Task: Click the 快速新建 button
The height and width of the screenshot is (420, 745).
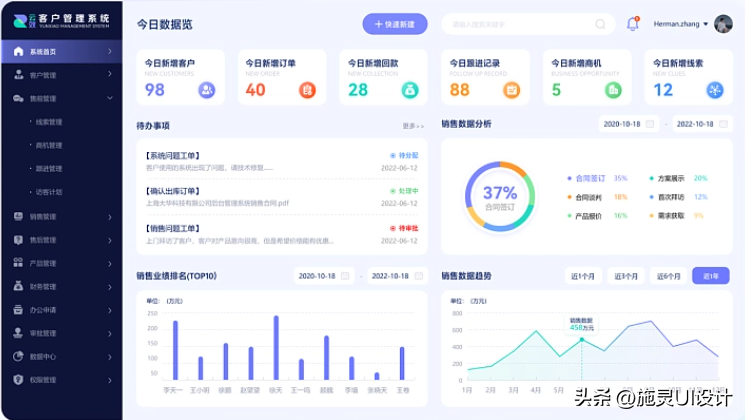Action: click(395, 24)
